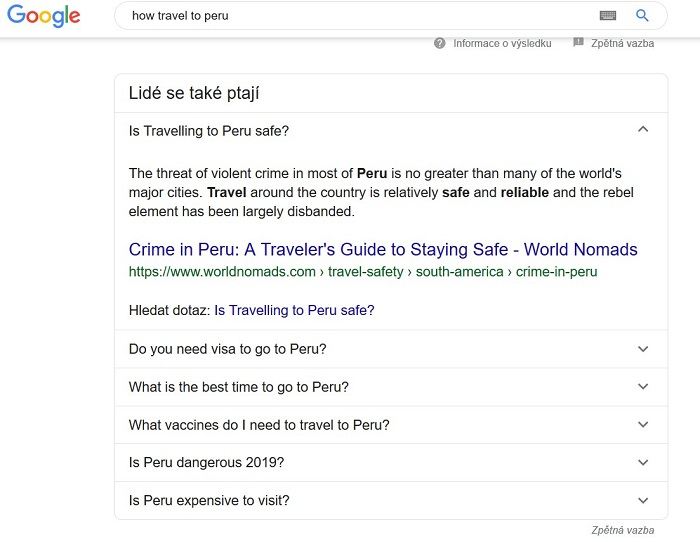Click the blue search magnifier icon
700x542 pixels.
642,16
